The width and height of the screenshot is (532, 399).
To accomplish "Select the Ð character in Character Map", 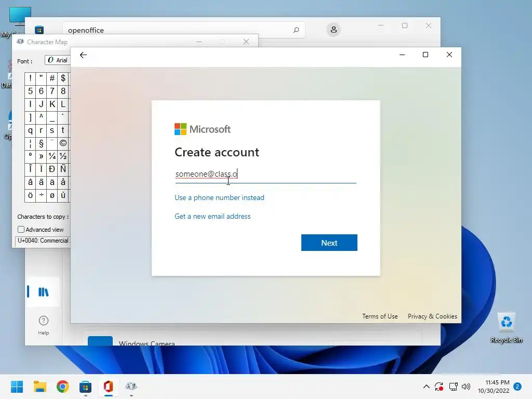I will coord(52,169).
